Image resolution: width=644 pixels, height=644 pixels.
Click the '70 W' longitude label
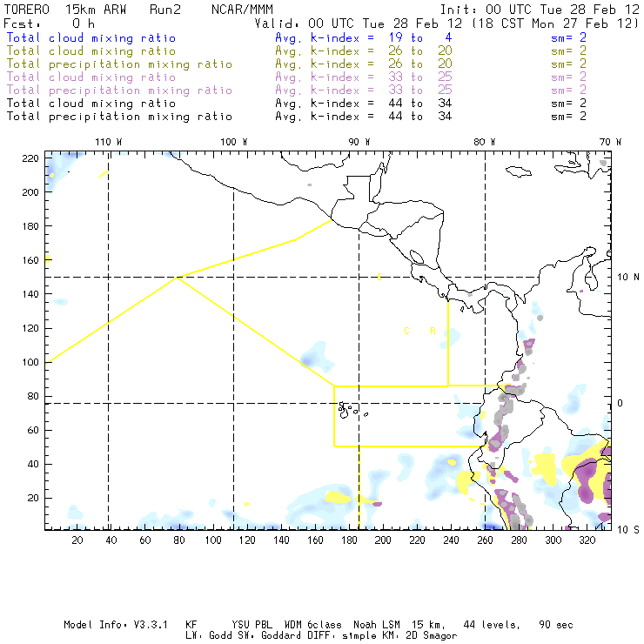pyautogui.click(x=610, y=142)
